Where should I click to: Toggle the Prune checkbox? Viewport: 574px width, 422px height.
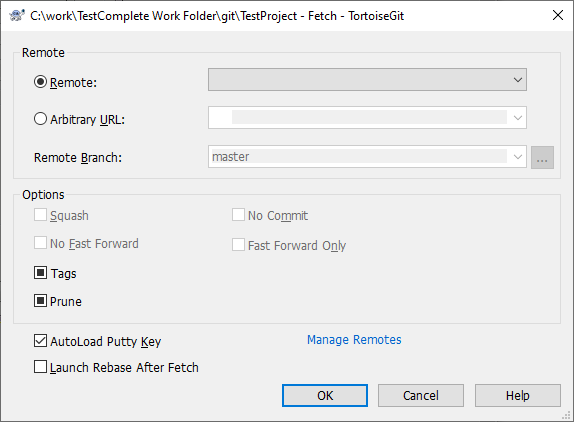pyautogui.click(x=40, y=301)
